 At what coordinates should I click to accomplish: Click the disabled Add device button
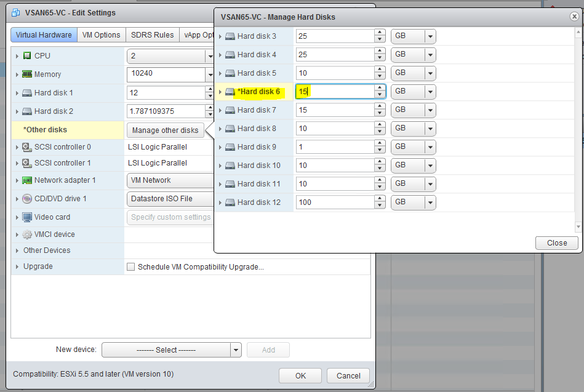pyautogui.click(x=268, y=350)
